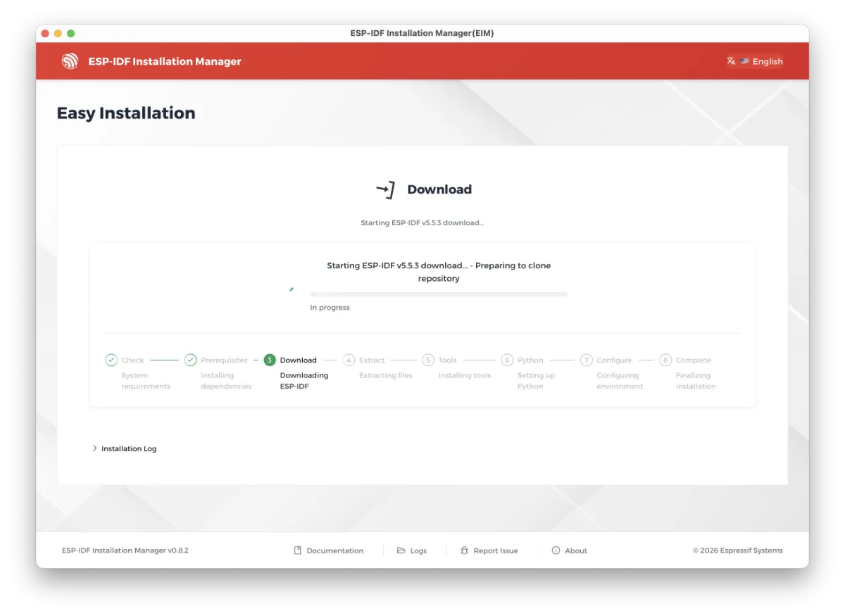Click step 4 Extract circle
The height and width of the screenshot is (616, 845).
tap(349, 360)
